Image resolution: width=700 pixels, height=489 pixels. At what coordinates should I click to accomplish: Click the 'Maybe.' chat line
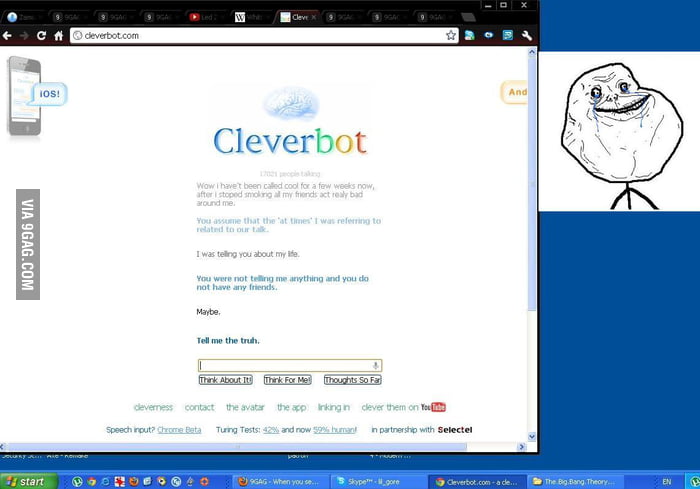(208, 312)
